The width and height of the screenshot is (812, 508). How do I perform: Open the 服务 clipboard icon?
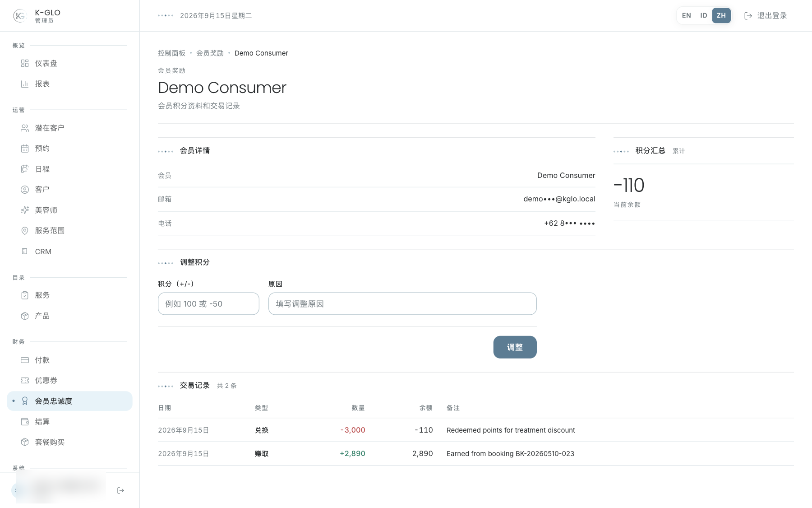[x=25, y=295]
